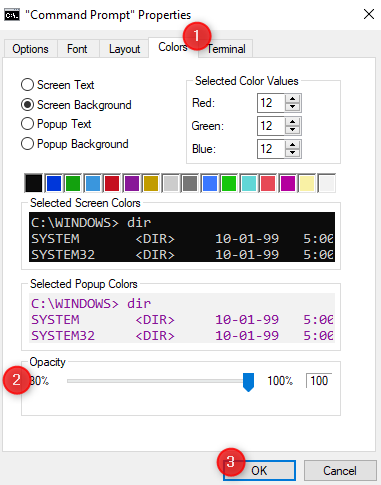Image resolution: width=381 pixels, height=485 pixels.
Task: Click the Selected Screen Colors preview
Action: (182, 237)
